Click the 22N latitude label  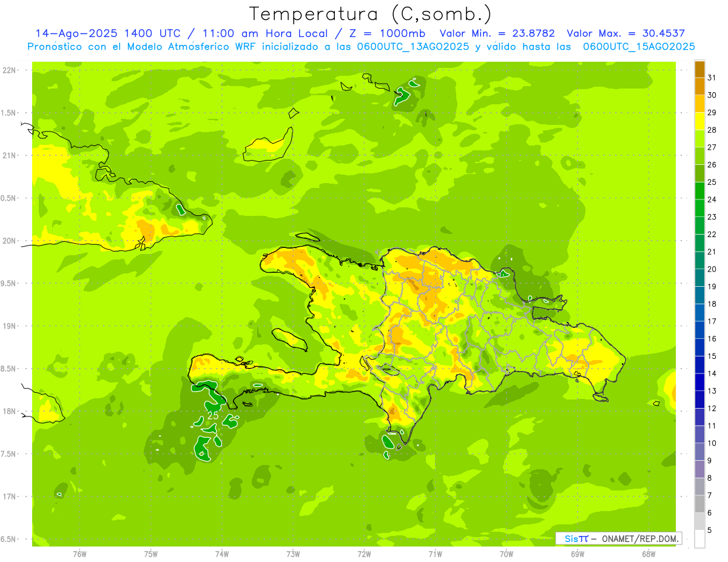(x=10, y=70)
